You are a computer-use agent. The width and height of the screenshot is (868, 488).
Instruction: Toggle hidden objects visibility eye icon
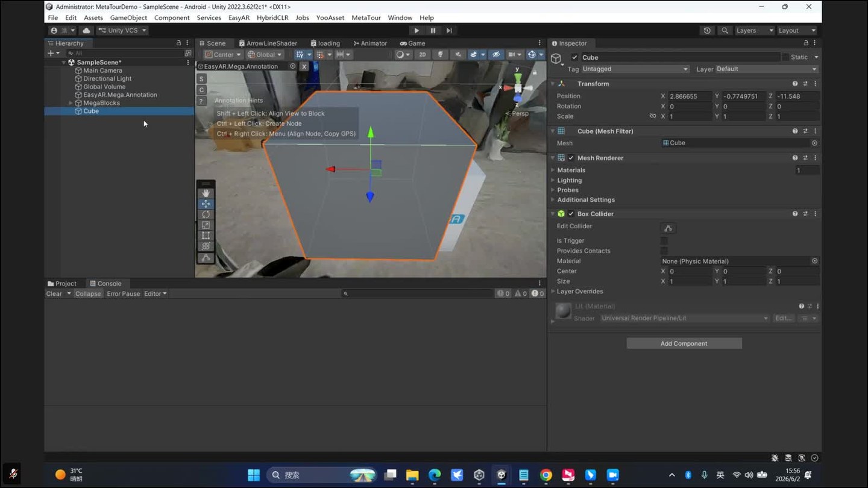click(x=495, y=54)
